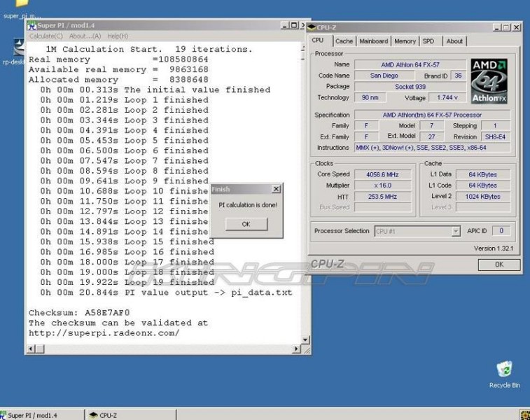Close the Finish dialog with the X button
The image size is (530, 420).
276,189
